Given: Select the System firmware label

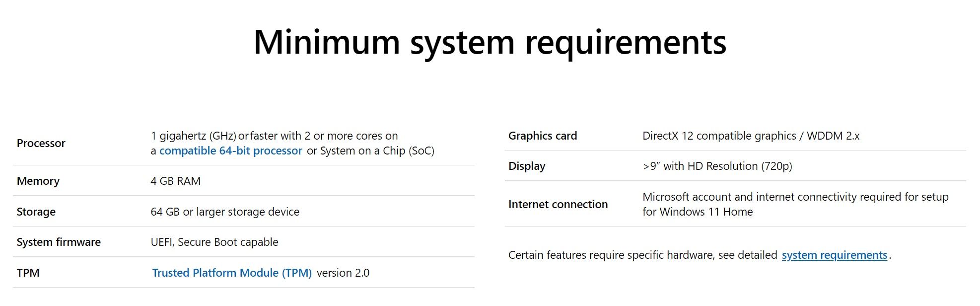Looking at the screenshot, I should click(x=59, y=242).
